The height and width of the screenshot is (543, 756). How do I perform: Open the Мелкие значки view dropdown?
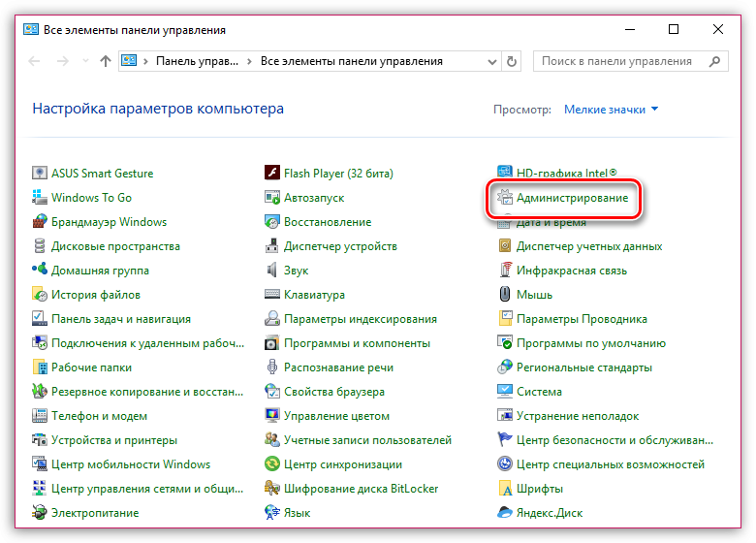[611, 110]
